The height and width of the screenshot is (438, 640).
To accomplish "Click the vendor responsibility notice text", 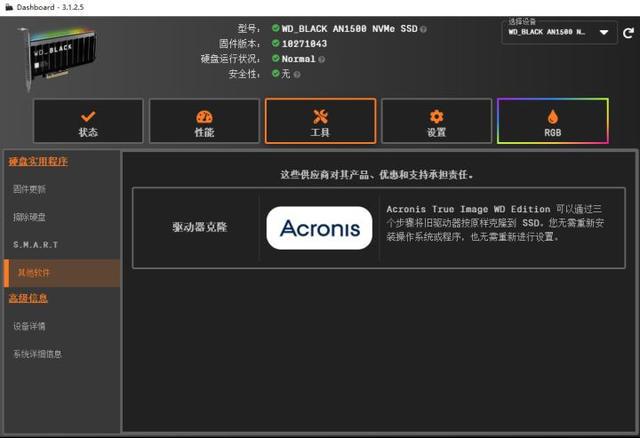I will tap(376, 175).
